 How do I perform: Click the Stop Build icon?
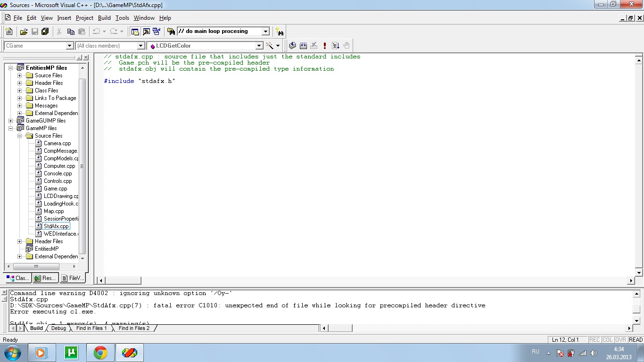pos(314,46)
